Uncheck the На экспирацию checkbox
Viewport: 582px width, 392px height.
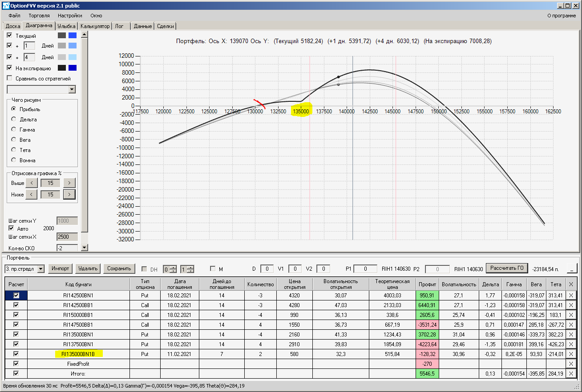tap(10, 68)
